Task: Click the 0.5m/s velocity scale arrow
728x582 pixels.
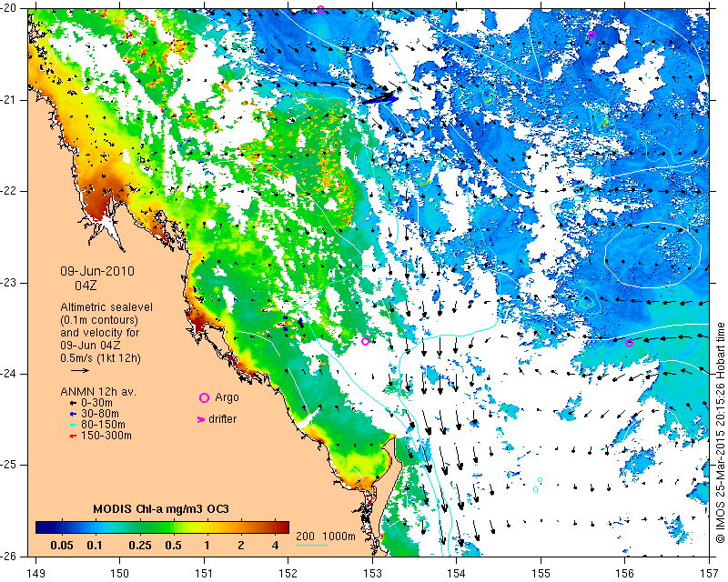Action: 80,370
